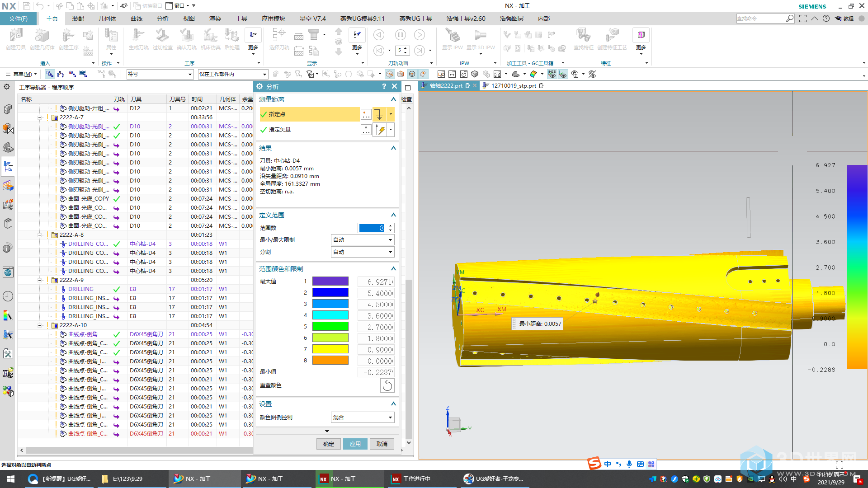Toggle the MCS display icon

point(552,74)
